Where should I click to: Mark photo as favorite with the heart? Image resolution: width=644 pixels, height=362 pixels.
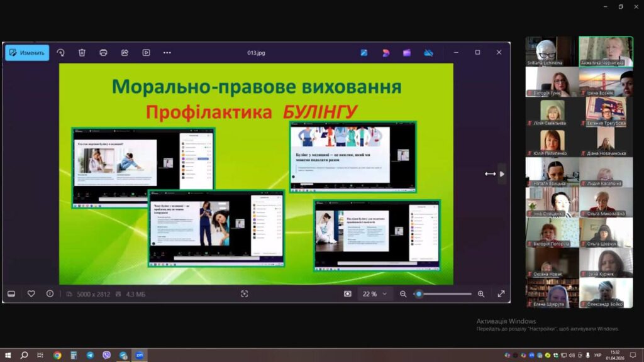pos(31,293)
